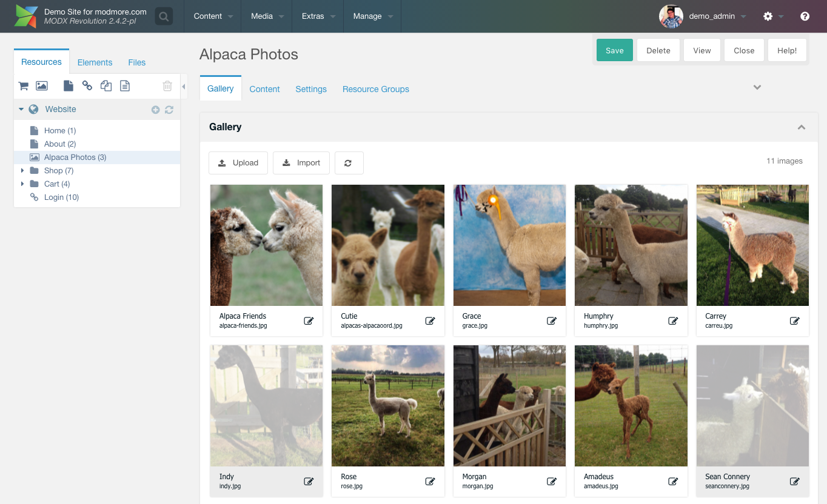Click the Help! button
The width and height of the screenshot is (827, 504).
coord(787,50)
